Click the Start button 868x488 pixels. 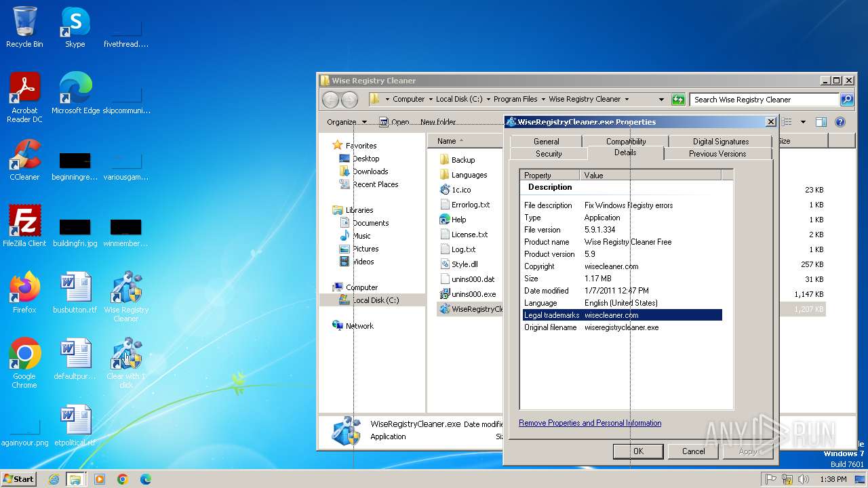[x=19, y=479]
